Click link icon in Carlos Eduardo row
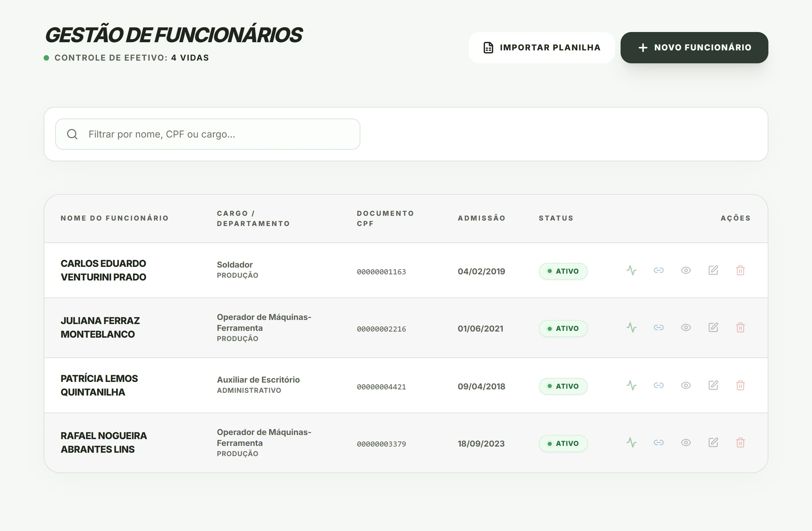Image resolution: width=812 pixels, height=531 pixels. (x=658, y=271)
